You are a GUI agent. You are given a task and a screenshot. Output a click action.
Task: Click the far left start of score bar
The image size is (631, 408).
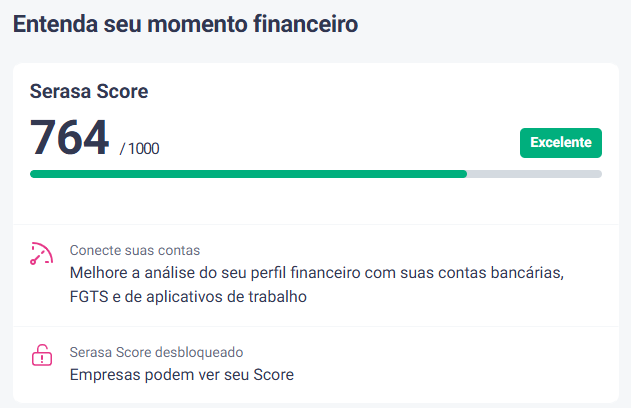tap(34, 174)
